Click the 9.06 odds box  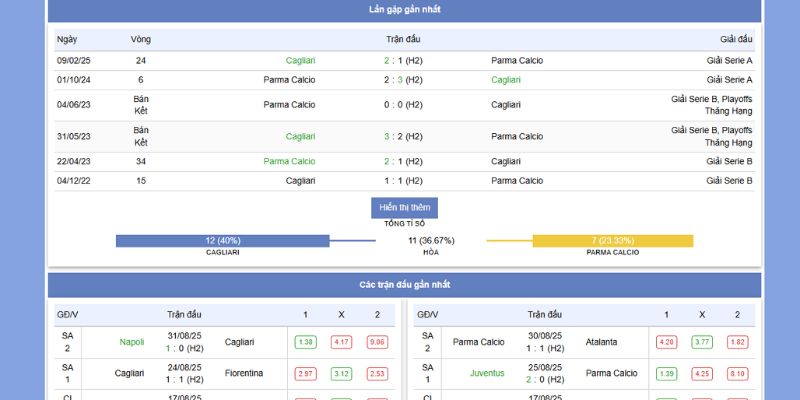[x=378, y=342]
